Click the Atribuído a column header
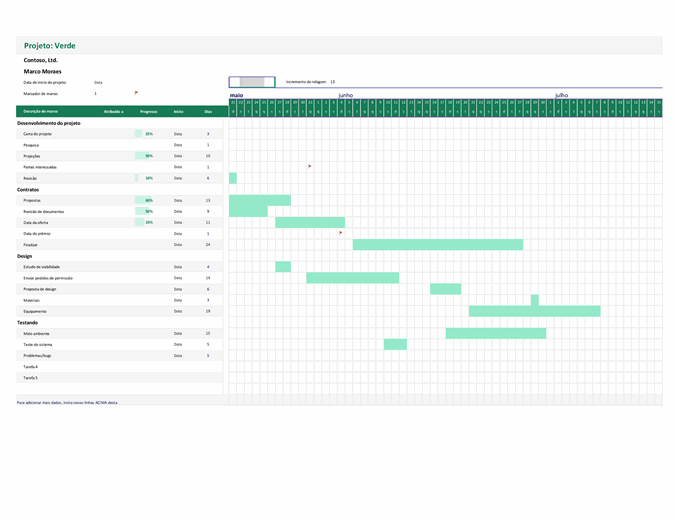The image size is (675, 520). (114, 111)
